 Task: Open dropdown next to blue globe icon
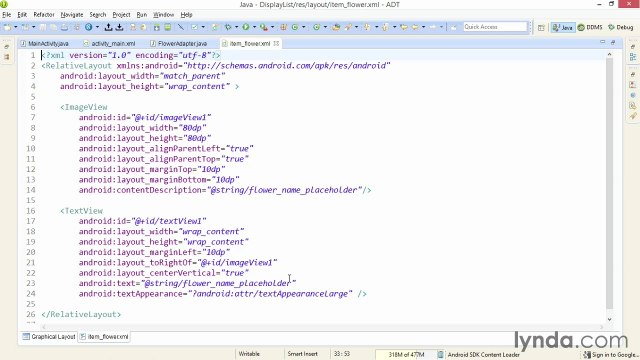[97, 27]
